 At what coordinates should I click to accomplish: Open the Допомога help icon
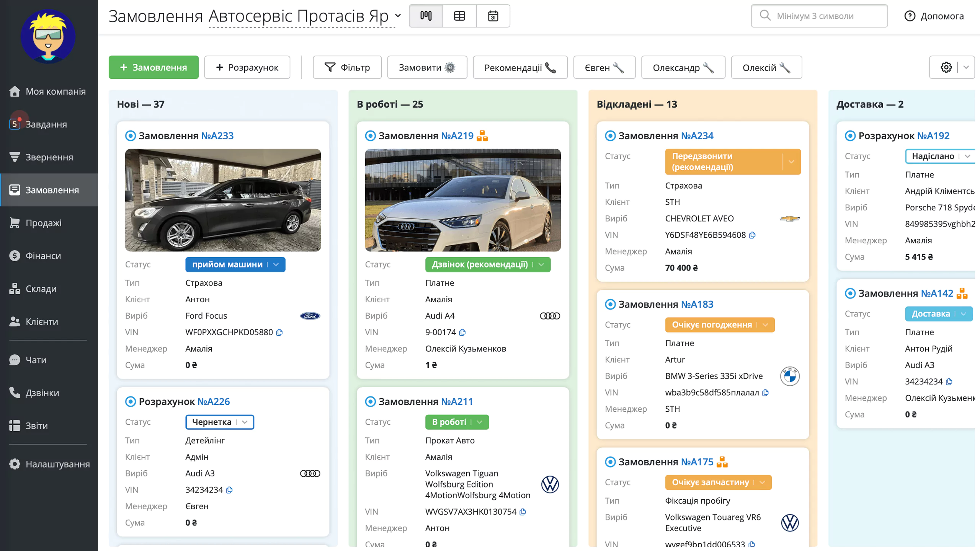(x=910, y=16)
